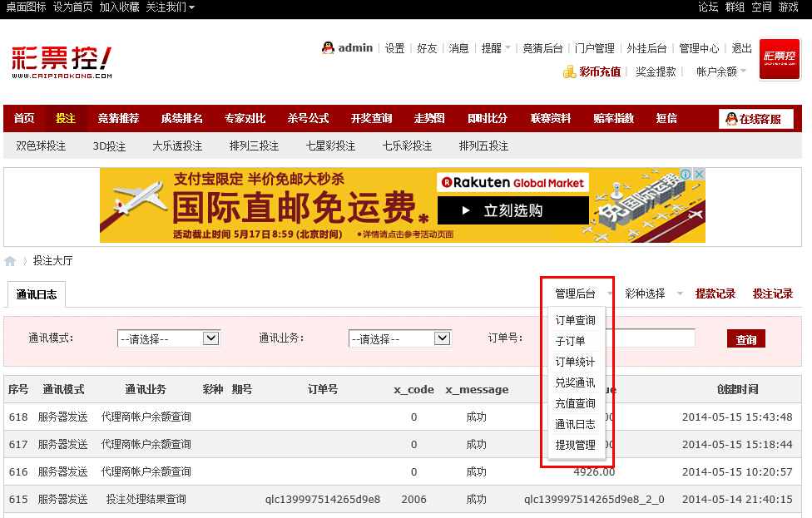Expand the 管理后台 menu

point(583,294)
